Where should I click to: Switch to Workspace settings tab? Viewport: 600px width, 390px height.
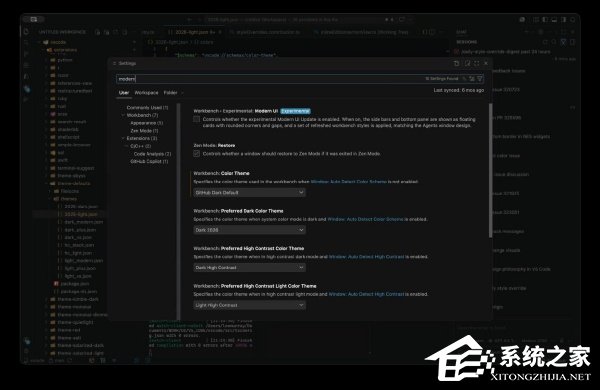[146, 93]
